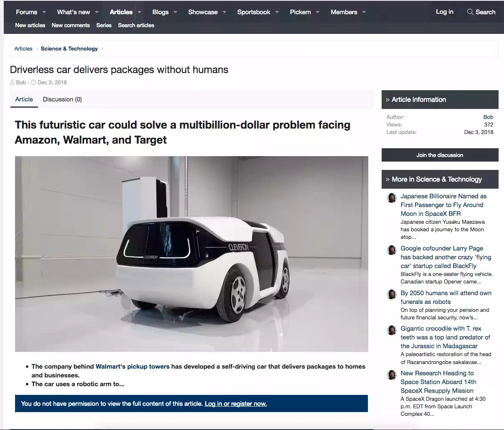Click the Dec 3, 2018 date link
Screen dimensions: 504x430
[x=52, y=82]
